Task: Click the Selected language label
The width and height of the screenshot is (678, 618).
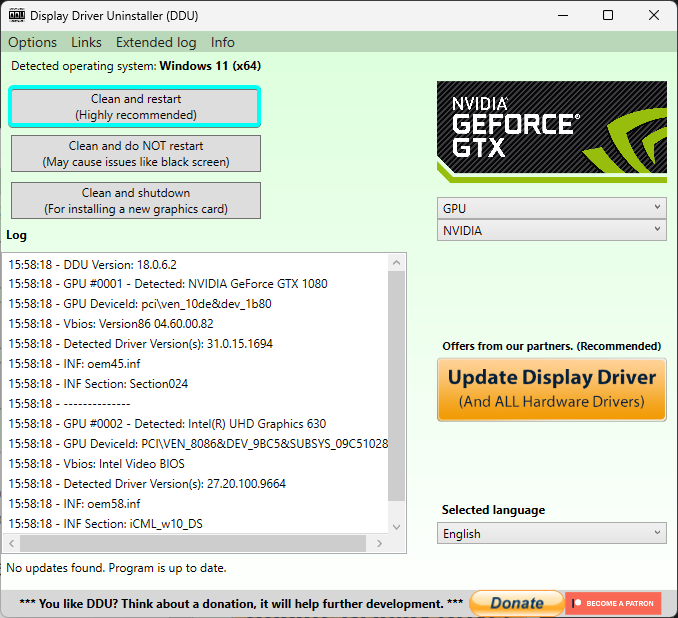Action: pos(493,510)
